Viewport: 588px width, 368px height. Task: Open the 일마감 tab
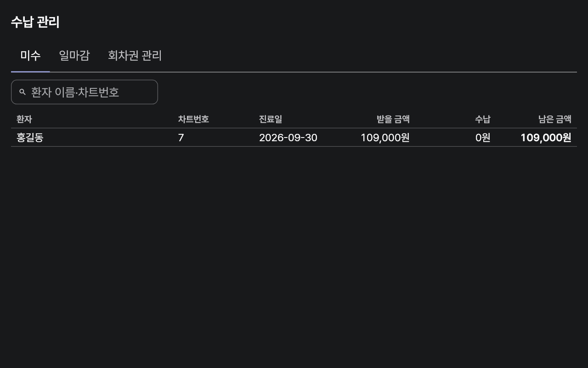[x=74, y=56]
